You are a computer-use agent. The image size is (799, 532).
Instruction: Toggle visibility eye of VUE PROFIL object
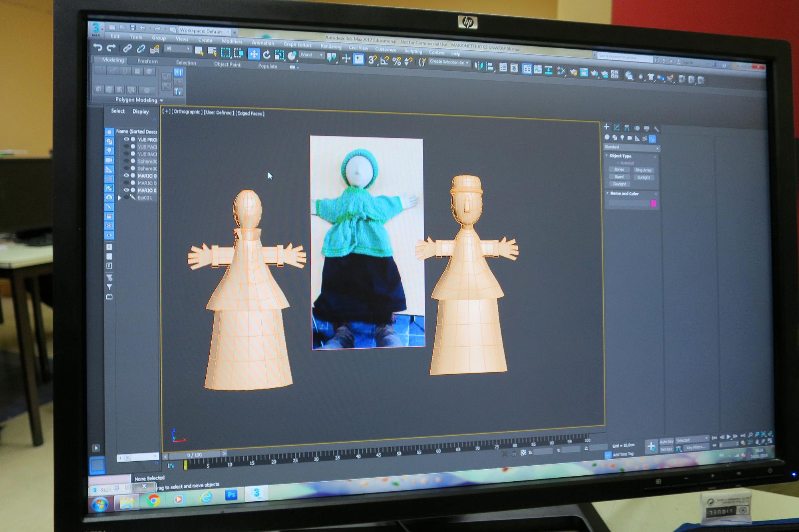[x=126, y=139]
